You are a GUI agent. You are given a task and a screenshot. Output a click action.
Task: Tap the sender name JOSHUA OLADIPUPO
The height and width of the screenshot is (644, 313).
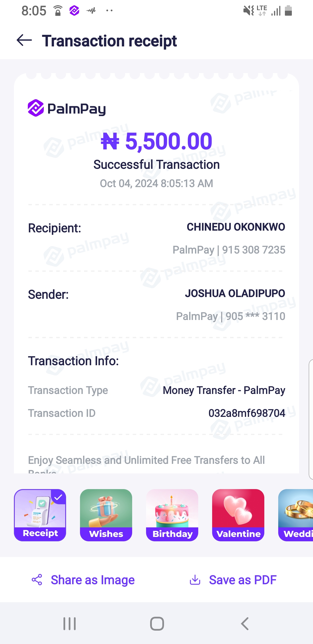coord(235,294)
